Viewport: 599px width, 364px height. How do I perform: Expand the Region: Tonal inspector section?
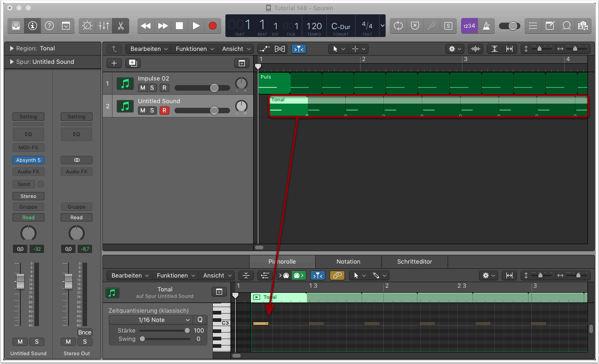[x=12, y=49]
